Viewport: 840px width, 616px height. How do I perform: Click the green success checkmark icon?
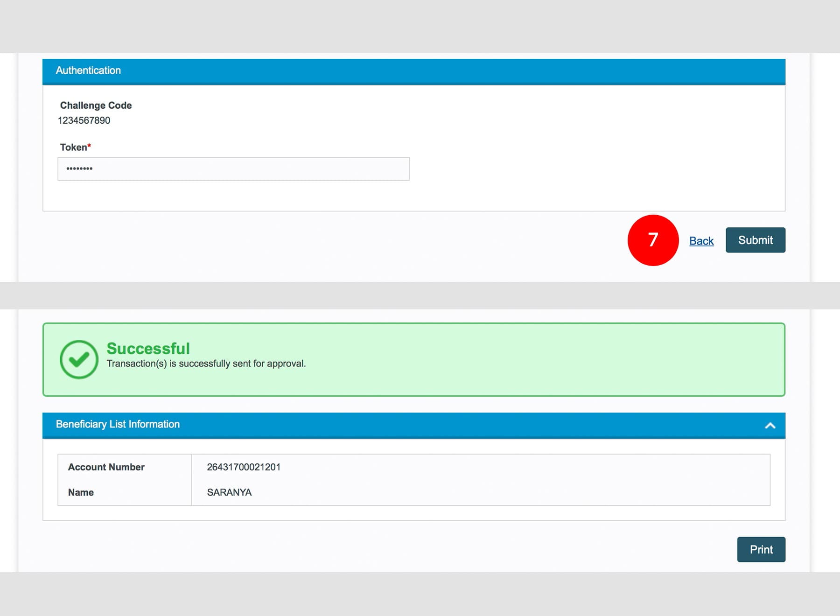coord(79,359)
